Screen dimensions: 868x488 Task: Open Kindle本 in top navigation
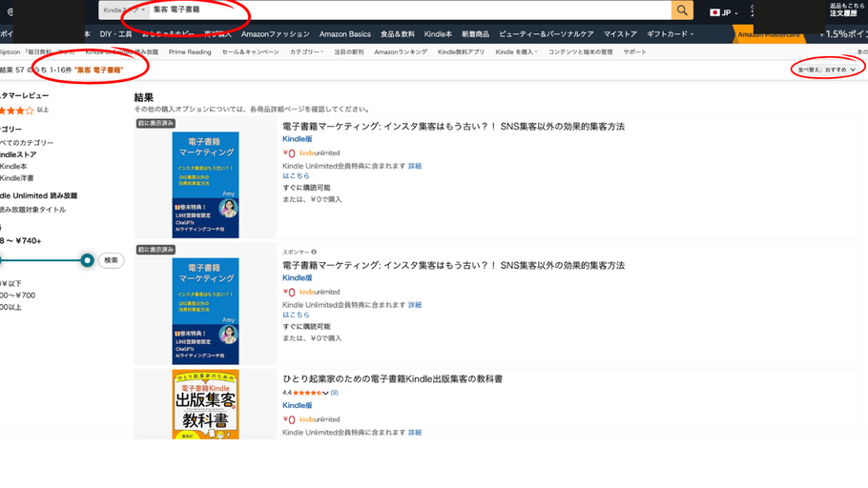click(438, 34)
